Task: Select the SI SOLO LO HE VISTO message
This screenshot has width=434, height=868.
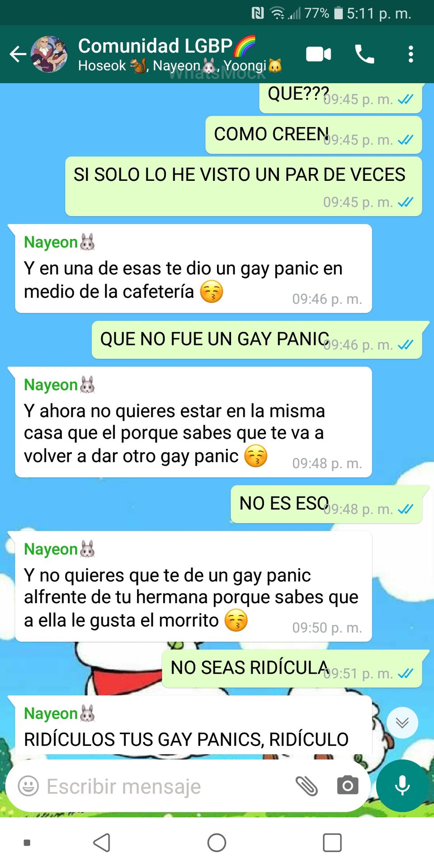Action: 244,186
